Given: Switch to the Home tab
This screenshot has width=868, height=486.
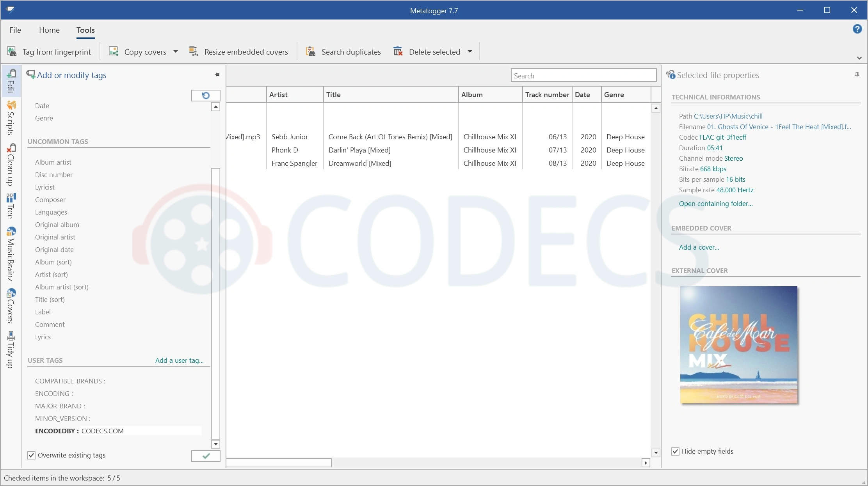Looking at the screenshot, I should coord(49,30).
